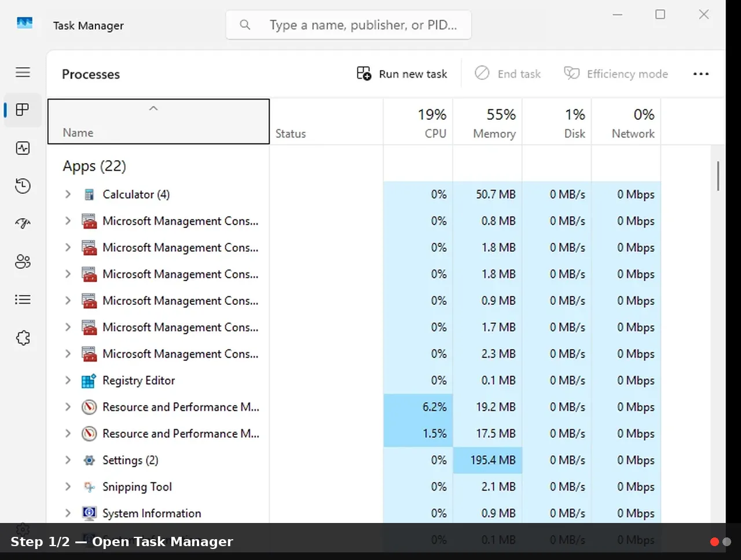This screenshot has height=560, width=741.
Task: Click the vertical scrollbar thumb
Action: pos(718,176)
